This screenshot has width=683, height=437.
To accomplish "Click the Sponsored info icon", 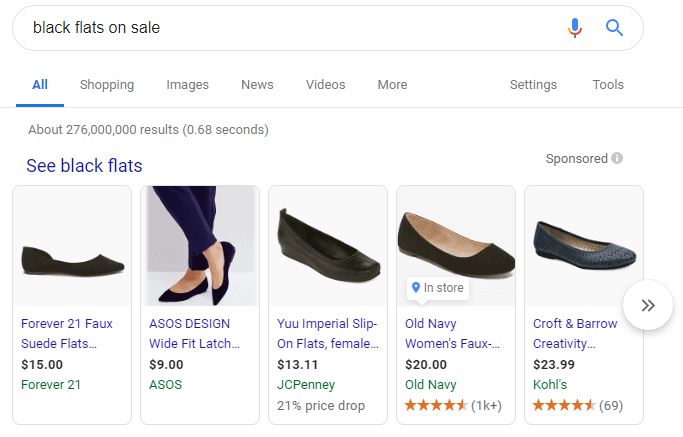I will 617,158.
